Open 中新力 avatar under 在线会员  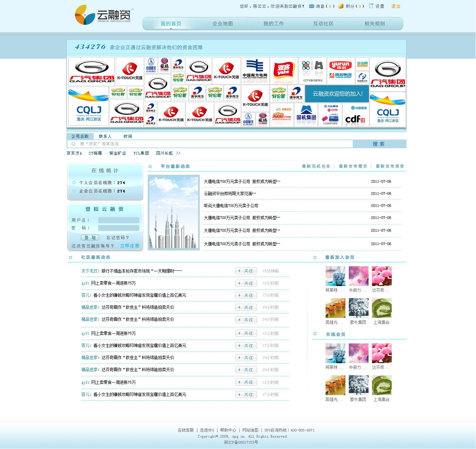click(x=359, y=353)
